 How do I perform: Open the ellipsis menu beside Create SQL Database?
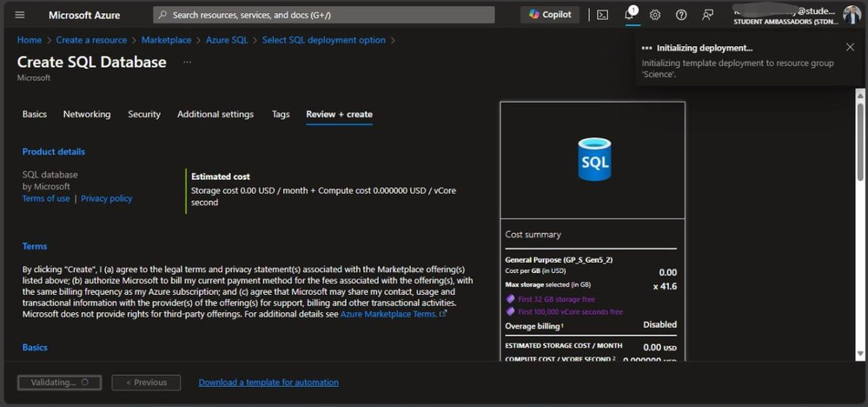[x=187, y=62]
